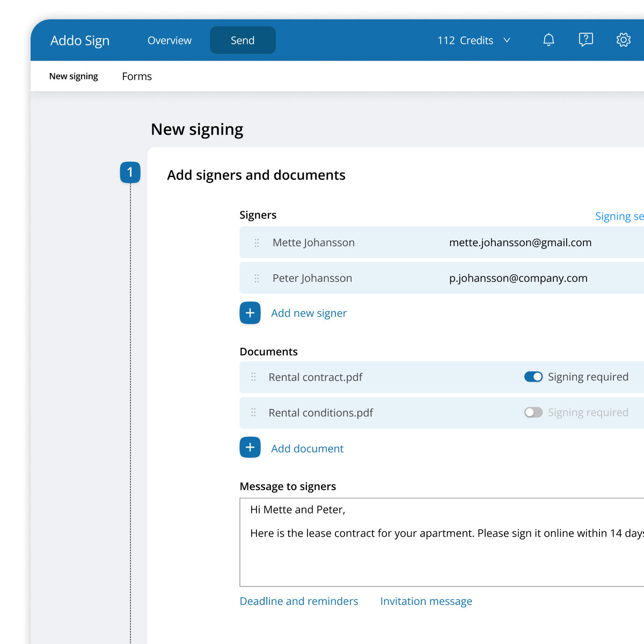Click the Send navigation button

pyautogui.click(x=243, y=40)
